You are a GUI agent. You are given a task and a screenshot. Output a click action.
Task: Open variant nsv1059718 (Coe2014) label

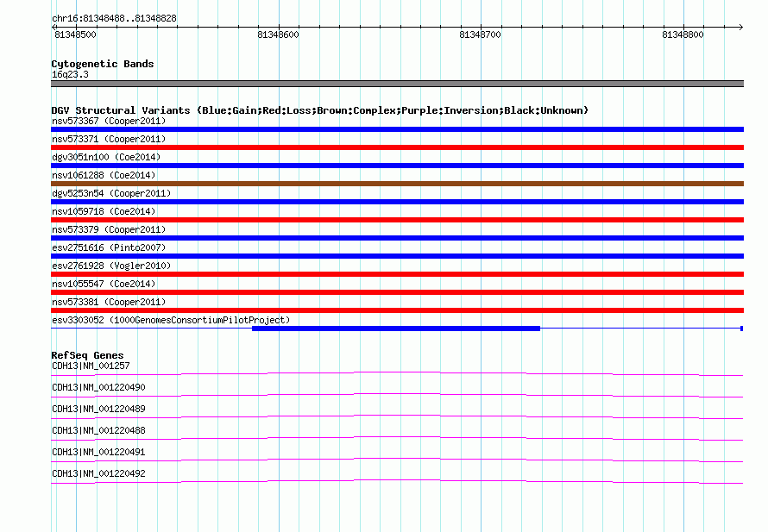[104, 211]
